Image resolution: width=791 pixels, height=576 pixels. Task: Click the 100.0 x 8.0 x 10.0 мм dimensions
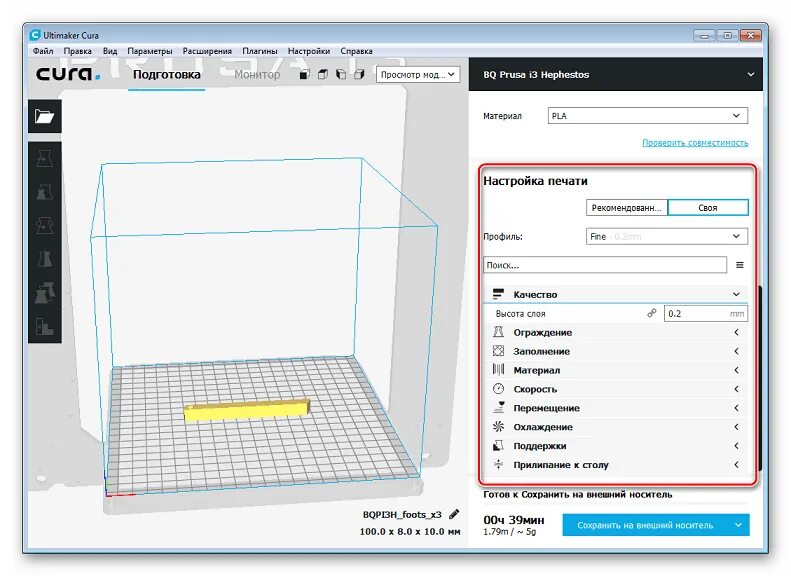coord(410,532)
